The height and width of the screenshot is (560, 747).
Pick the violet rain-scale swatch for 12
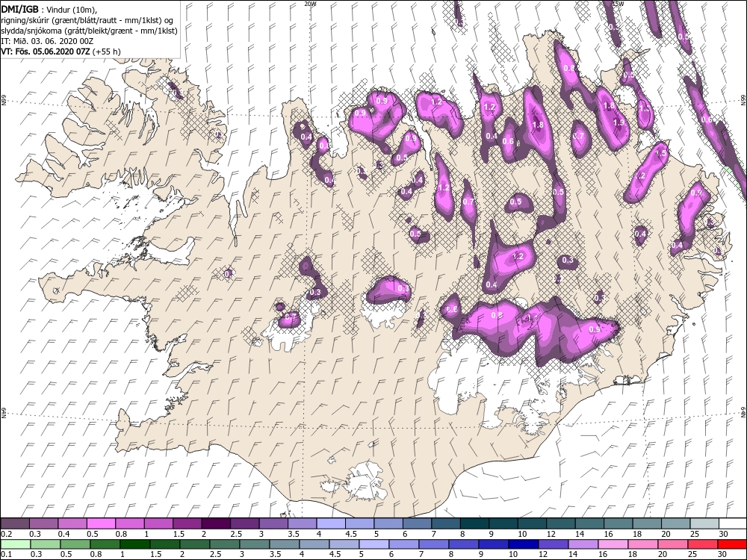(553, 544)
